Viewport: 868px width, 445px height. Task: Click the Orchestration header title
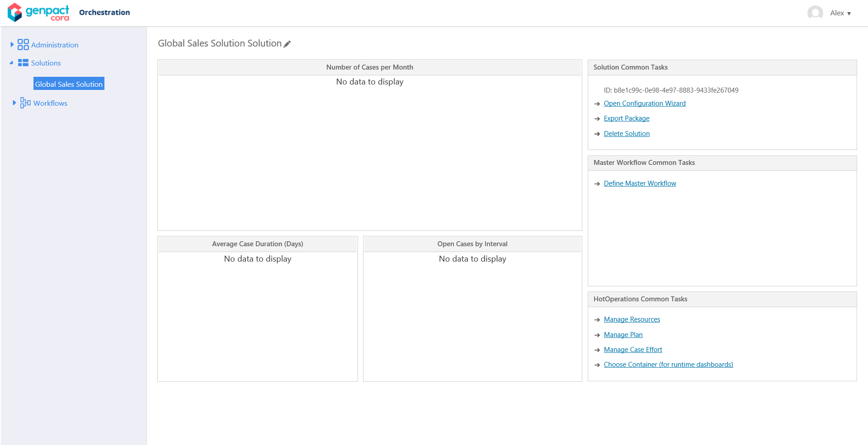104,12
